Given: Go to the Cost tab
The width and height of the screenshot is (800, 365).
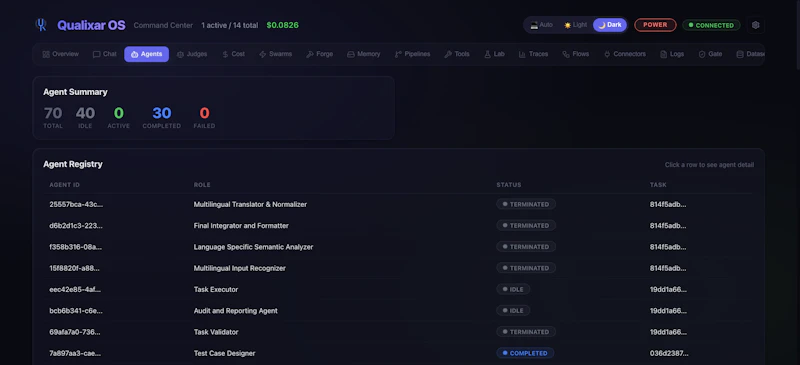Looking at the screenshot, I should click(234, 54).
